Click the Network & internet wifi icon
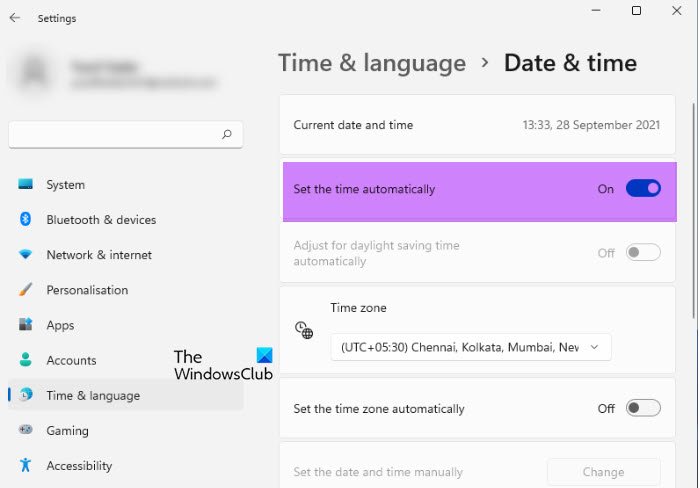Image resolution: width=700 pixels, height=488 pixels. pyautogui.click(x=25, y=255)
